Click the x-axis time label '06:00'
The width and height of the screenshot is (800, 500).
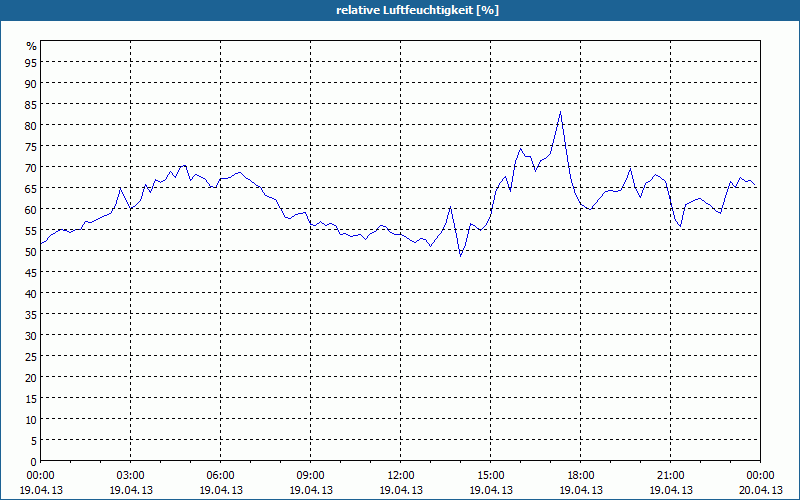(220, 476)
